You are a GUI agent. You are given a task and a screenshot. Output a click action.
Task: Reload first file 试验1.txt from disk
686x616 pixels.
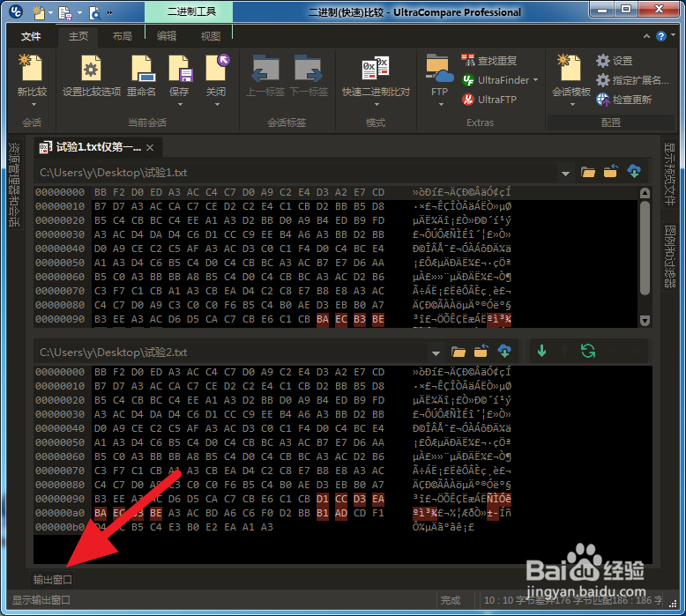coord(611,171)
